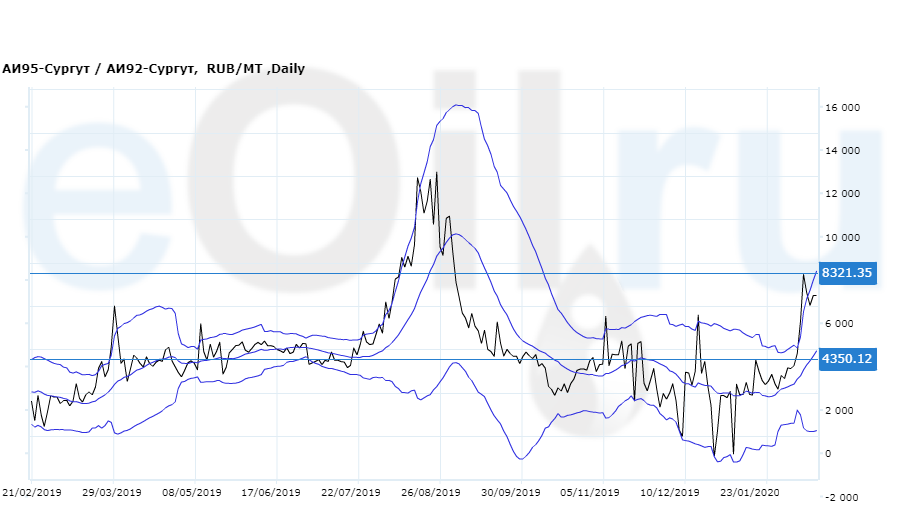Viewport: 909px width, 509px height.
Task: Select the 23/01/2020 date label
Action: (x=750, y=493)
